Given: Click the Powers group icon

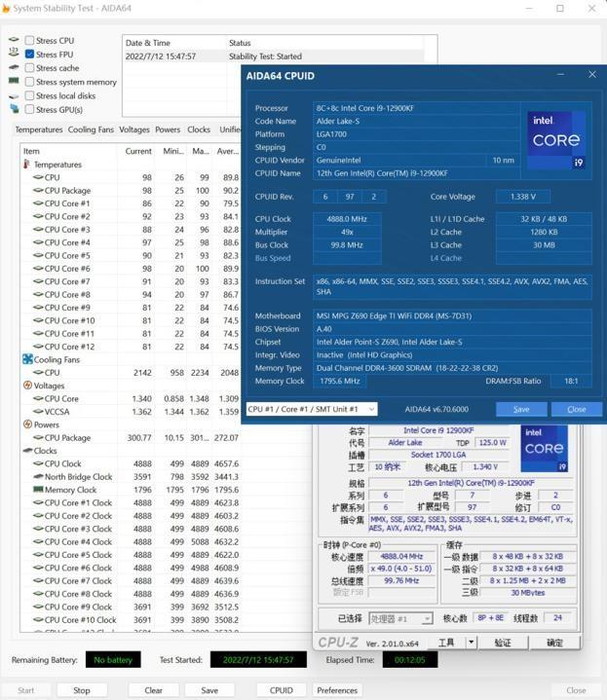Looking at the screenshot, I should [27, 424].
